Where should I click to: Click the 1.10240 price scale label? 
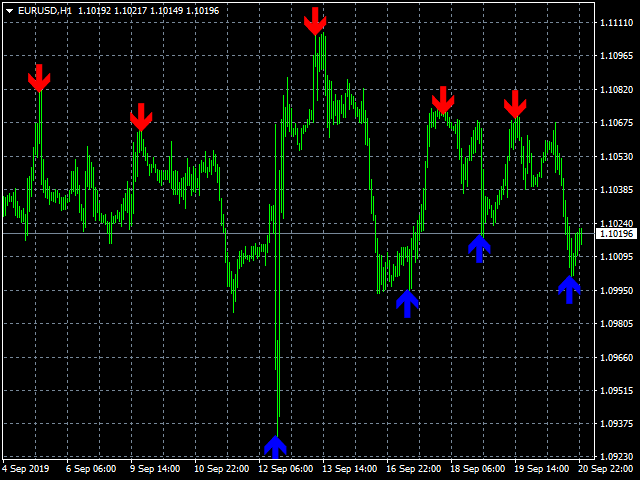616,223
